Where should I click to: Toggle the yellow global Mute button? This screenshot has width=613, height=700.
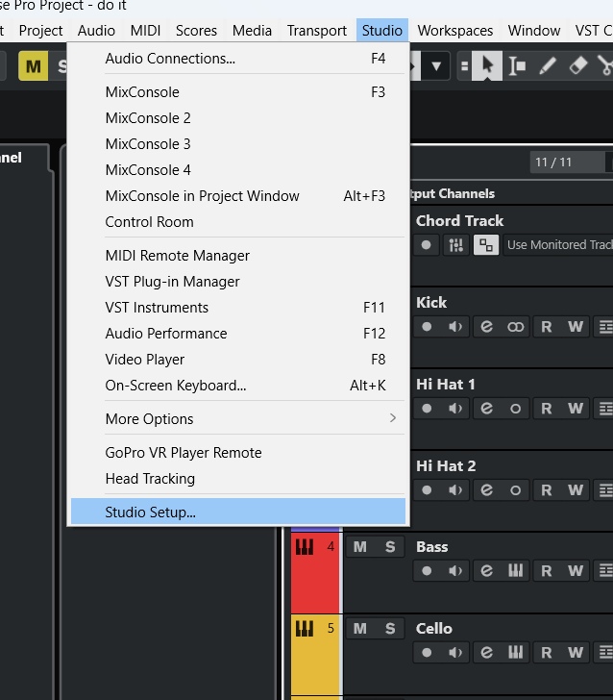tap(34, 66)
